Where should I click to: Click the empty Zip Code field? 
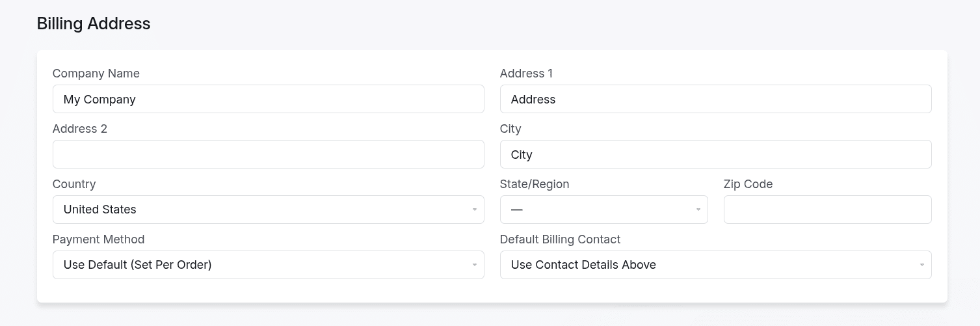click(x=827, y=210)
